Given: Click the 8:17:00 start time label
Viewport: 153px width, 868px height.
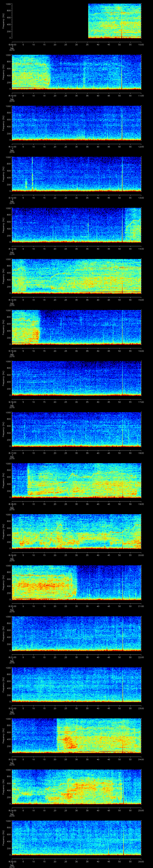Looking at the screenshot, I should tap(12, 453).
